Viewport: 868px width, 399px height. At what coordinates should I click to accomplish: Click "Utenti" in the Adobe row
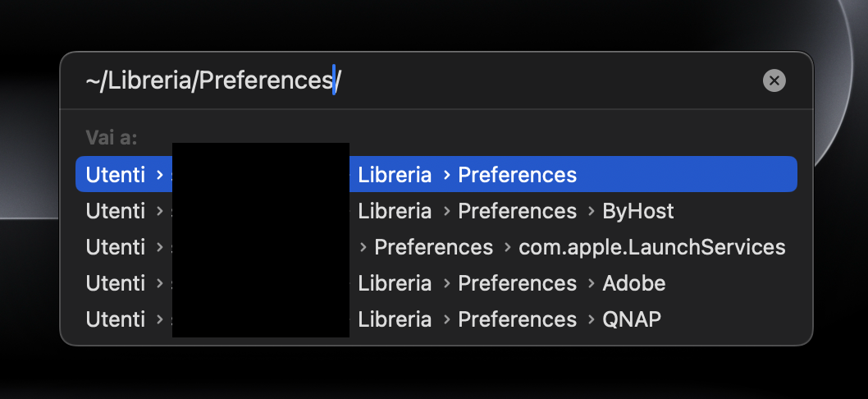[115, 283]
